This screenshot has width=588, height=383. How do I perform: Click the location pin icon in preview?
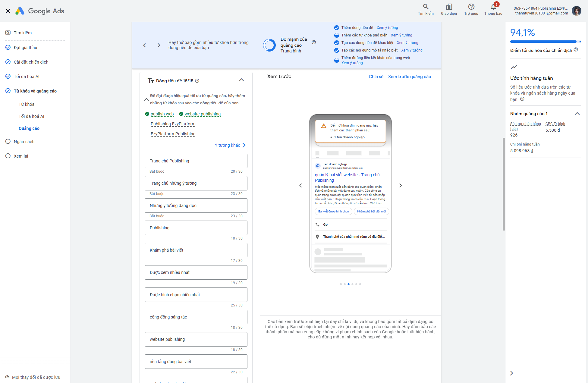click(317, 237)
